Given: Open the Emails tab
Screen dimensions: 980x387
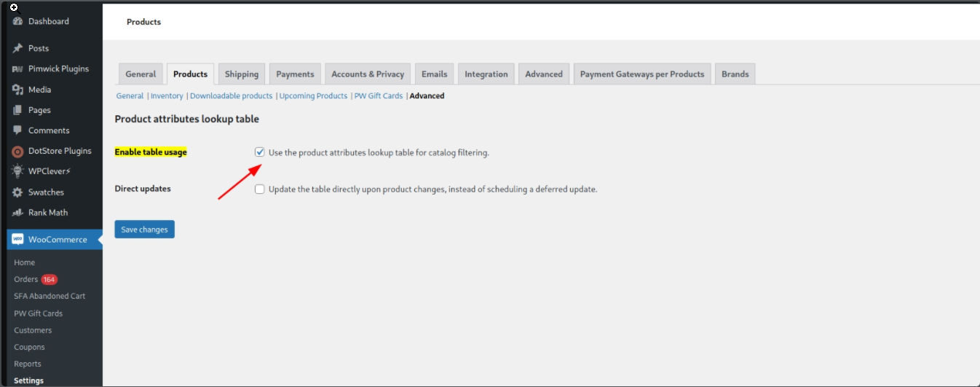Looking at the screenshot, I should click(434, 74).
